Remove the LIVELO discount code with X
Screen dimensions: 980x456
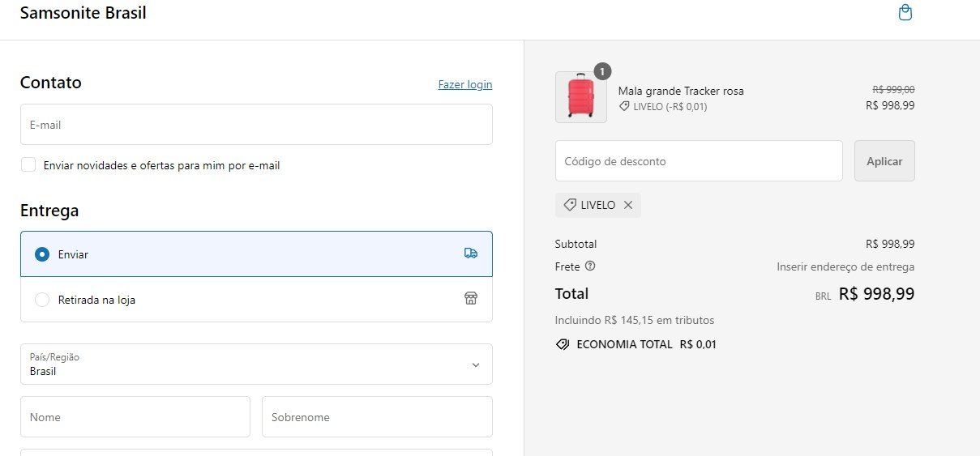[x=628, y=205]
